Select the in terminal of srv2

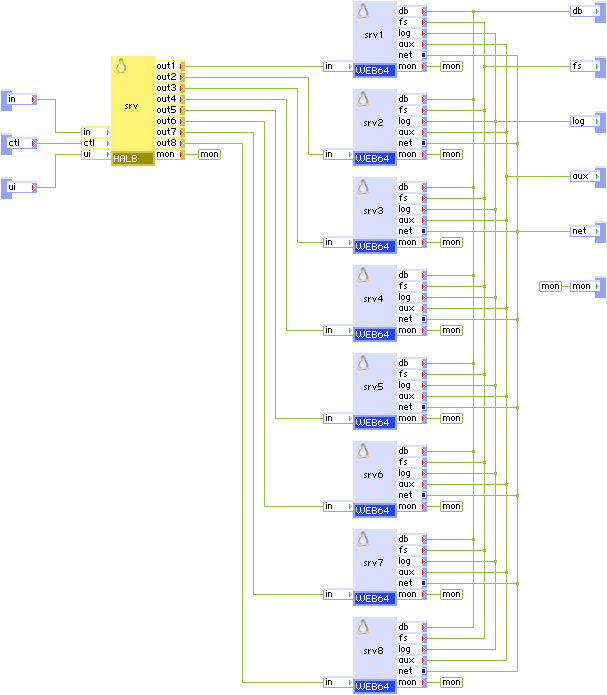pos(338,154)
